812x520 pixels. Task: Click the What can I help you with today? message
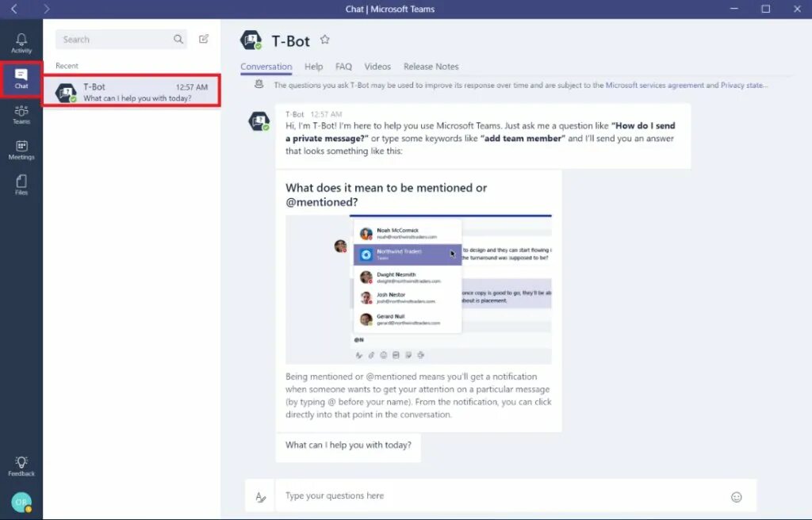(x=348, y=445)
